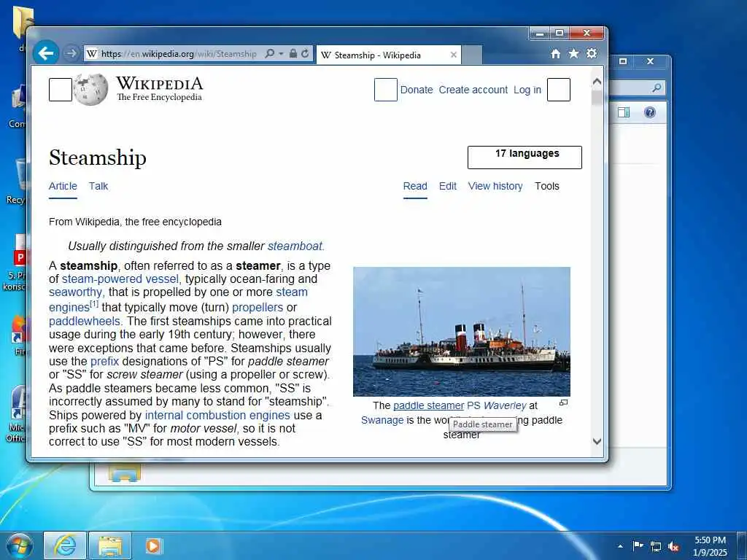The width and height of the screenshot is (747, 560).
Task: Click the network tray icon
Action: pyautogui.click(x=656, y=547)
